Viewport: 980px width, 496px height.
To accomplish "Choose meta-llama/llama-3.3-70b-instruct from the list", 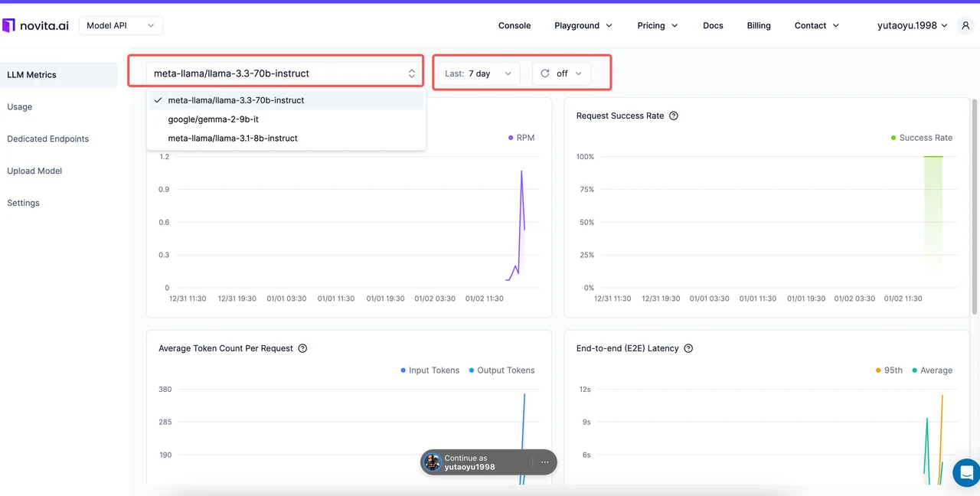I will [x=286, y=100].
